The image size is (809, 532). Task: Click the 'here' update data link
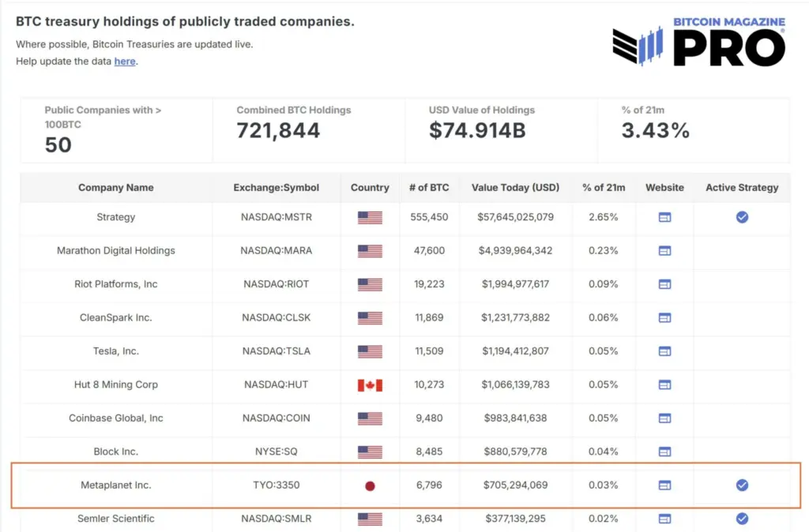click(x=125, y=62)
